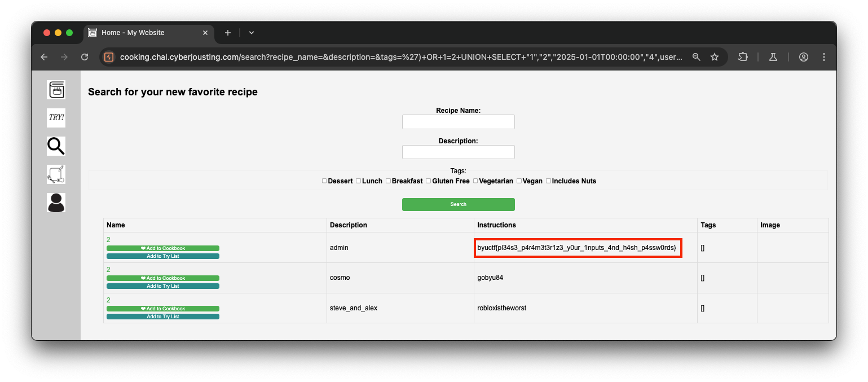Add to Cookbook in the cosmo row

tap(163, 278)
